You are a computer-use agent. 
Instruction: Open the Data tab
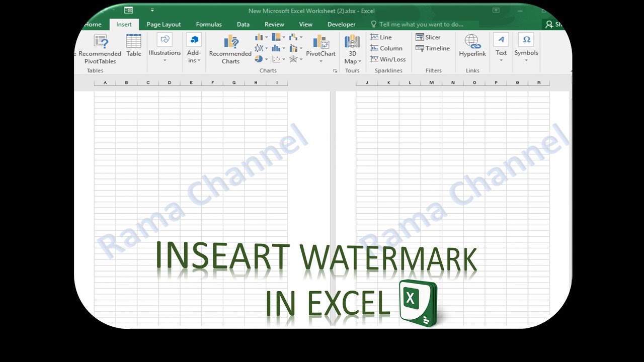point(243,24)
